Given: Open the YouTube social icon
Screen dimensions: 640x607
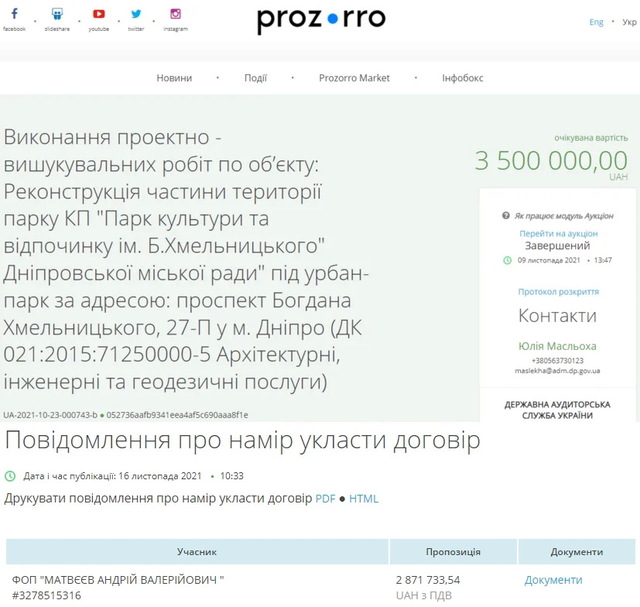Looking at the screenshot, I should (99, 14).
